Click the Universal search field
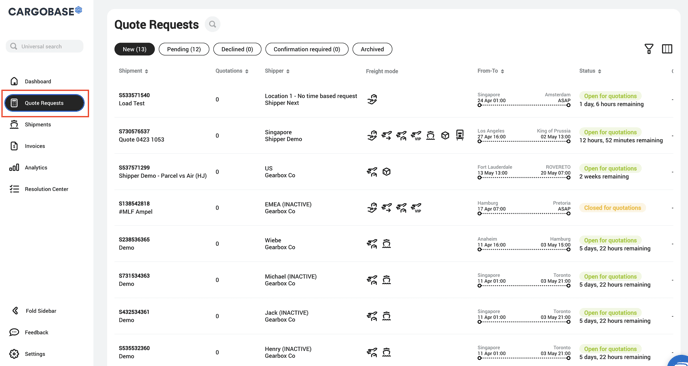688x366 pixels. (x=44, y=46)
